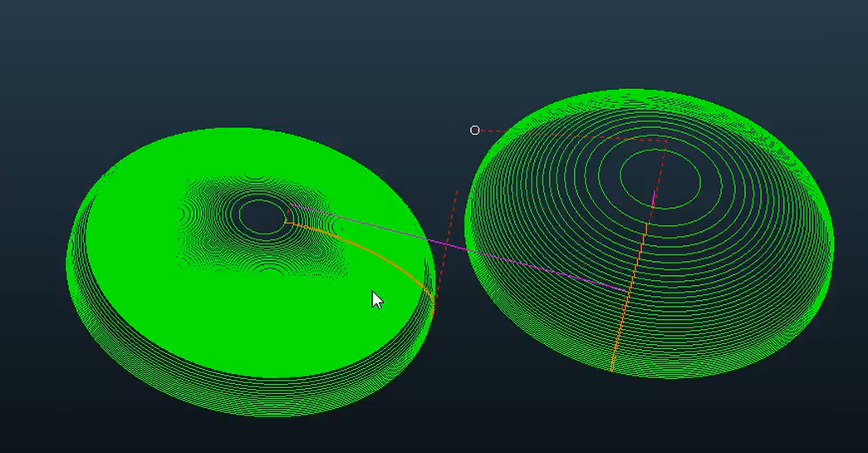The image size is (868, 453).
Task: Click the short magenta segment inside right dome
Action: pos(653,199)
